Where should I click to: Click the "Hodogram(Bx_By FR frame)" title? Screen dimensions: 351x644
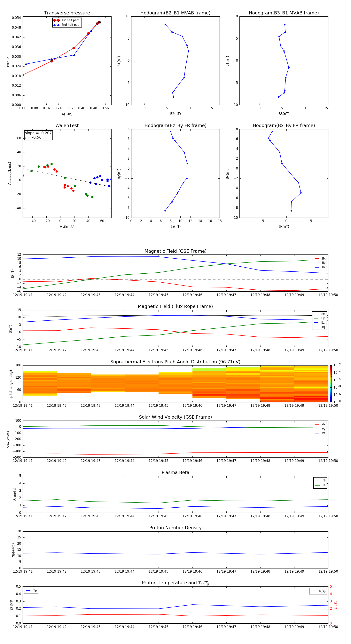point(284,125)
